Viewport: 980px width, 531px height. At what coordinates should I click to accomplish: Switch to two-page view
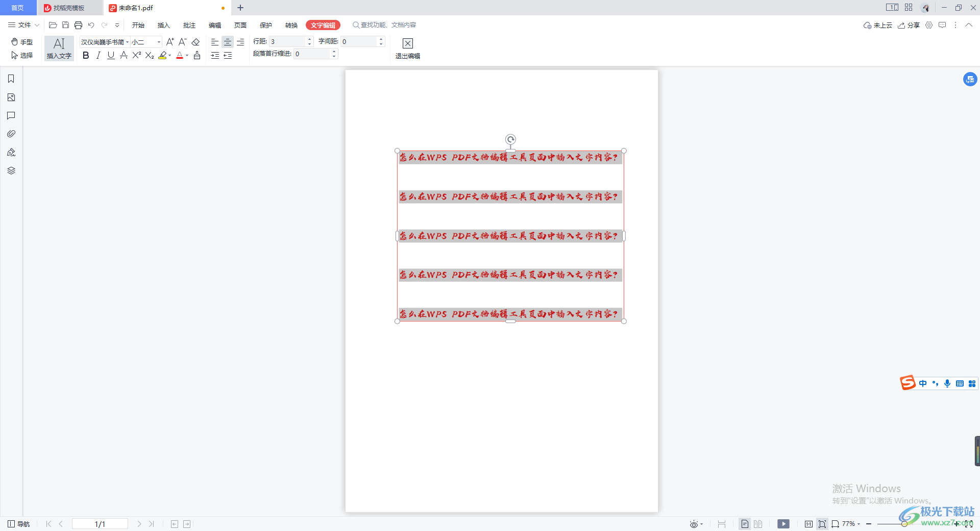coord(758,524)
